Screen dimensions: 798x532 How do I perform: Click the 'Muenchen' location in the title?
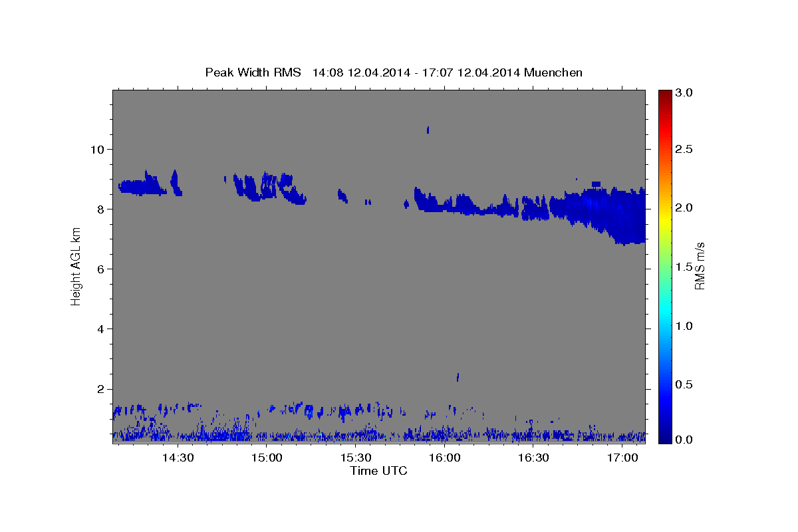point(553,72)
